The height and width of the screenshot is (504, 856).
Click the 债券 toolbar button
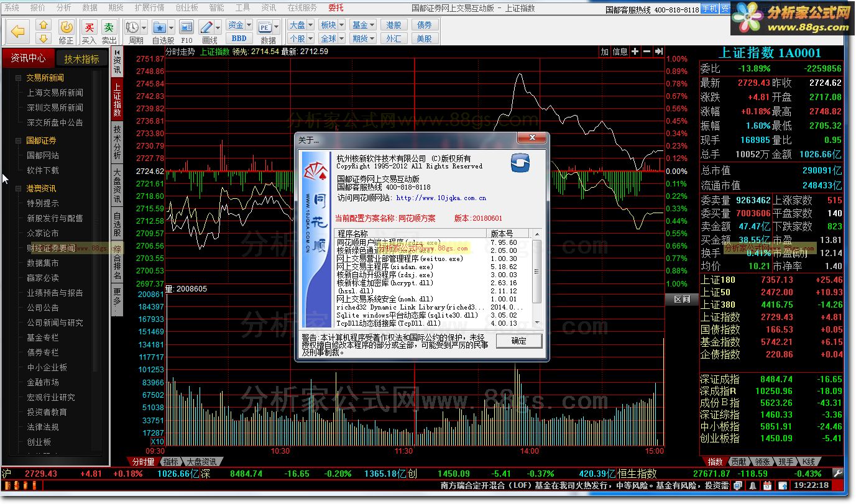click(x=425, y=25)
